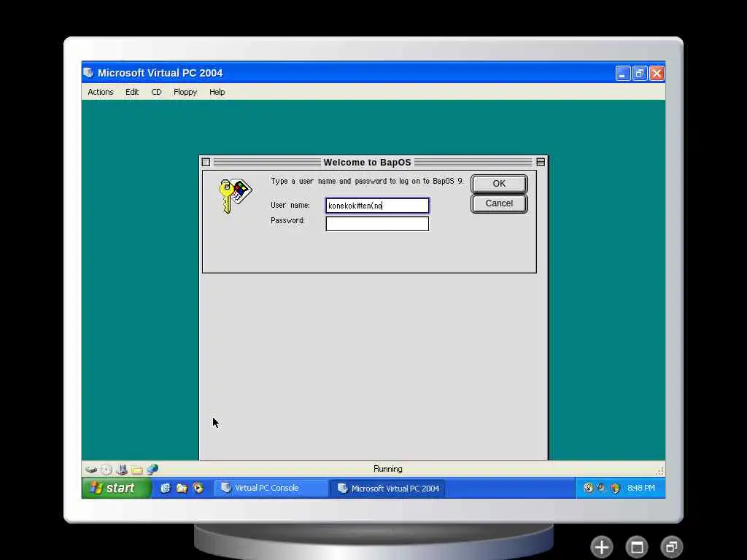The image size is (747, 560).
Task: Click the Virtual PC icon in the window title bar
Action: [x=88, y=73]
